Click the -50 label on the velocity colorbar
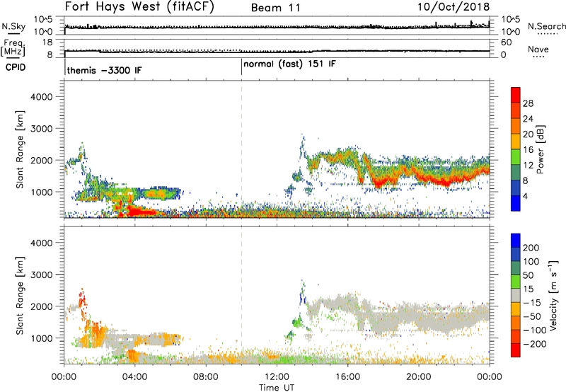 [x=531, y=316]
